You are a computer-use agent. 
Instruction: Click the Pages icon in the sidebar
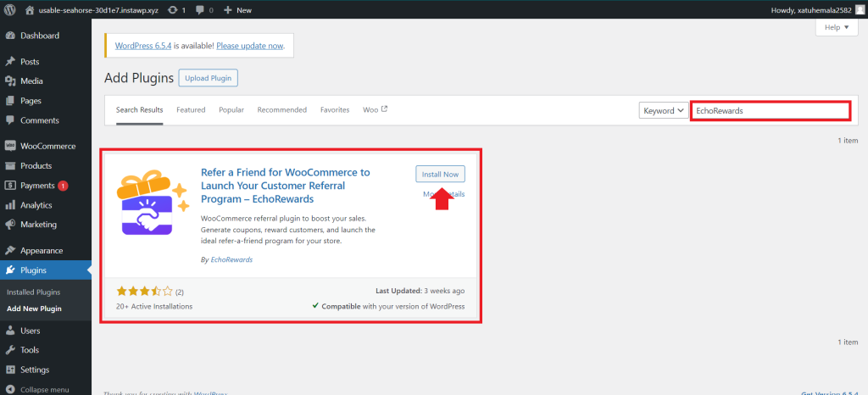click(10, 101)
